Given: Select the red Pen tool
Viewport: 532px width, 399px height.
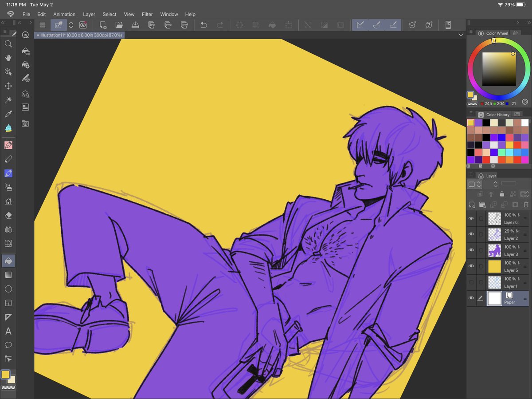Looking at the screenshot, I should click(8, 145).
